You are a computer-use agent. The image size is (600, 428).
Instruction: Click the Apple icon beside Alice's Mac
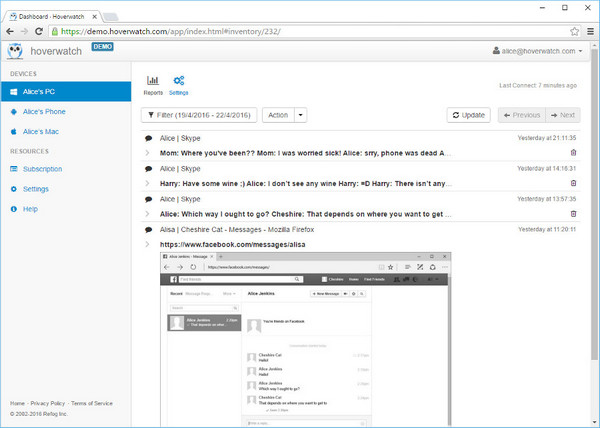pos(14,131)
